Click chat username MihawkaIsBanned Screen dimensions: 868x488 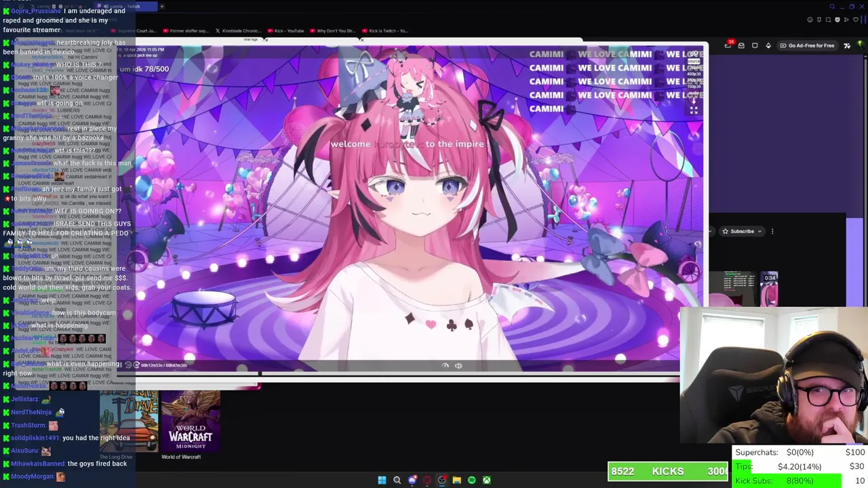click(38, 464)
